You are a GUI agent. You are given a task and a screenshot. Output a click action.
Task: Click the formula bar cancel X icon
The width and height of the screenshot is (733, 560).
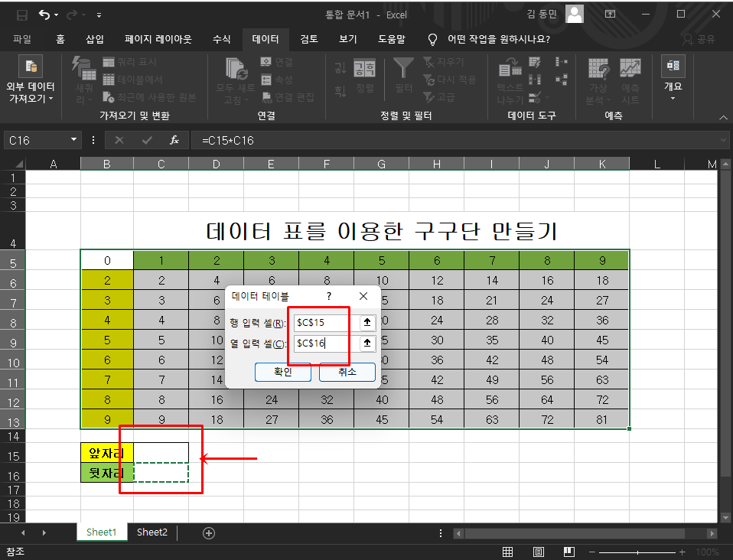(119, 140)
